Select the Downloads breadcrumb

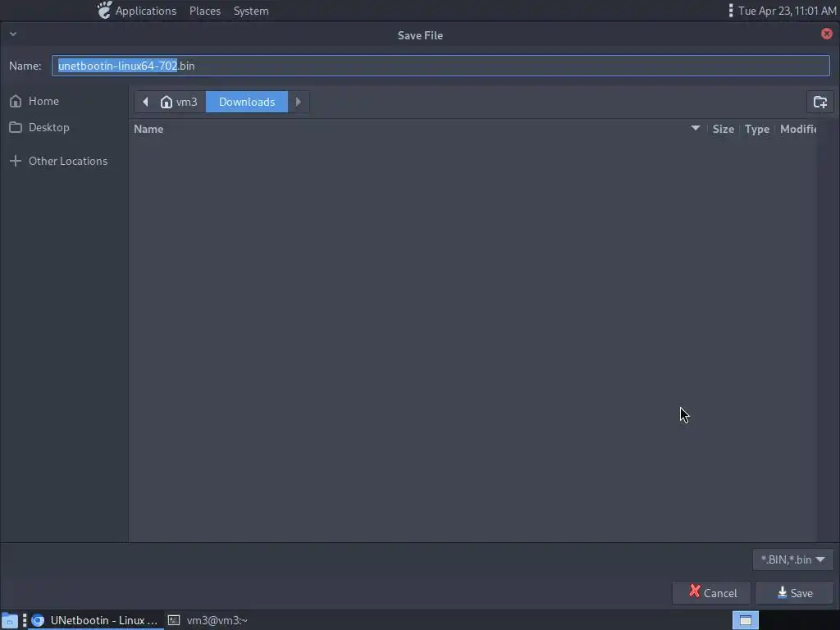(247, 102)
